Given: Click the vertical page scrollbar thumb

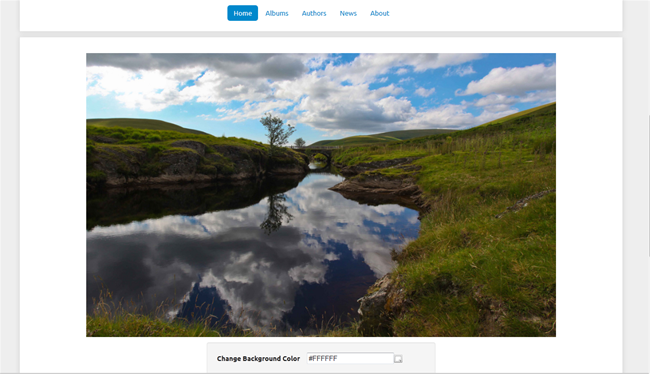Looking at the screenshot, I should pos(648,187).
